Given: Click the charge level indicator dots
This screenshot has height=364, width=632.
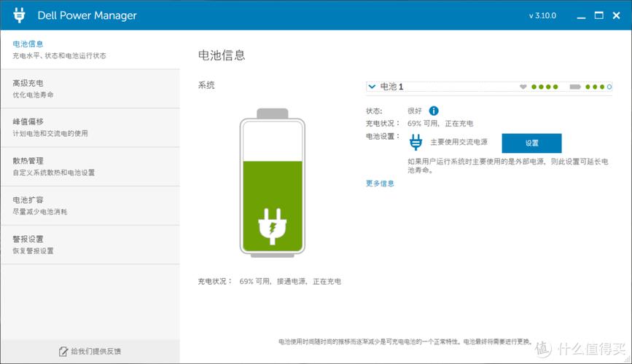Looking at the screenshot, I should click(x=598, y=87).
